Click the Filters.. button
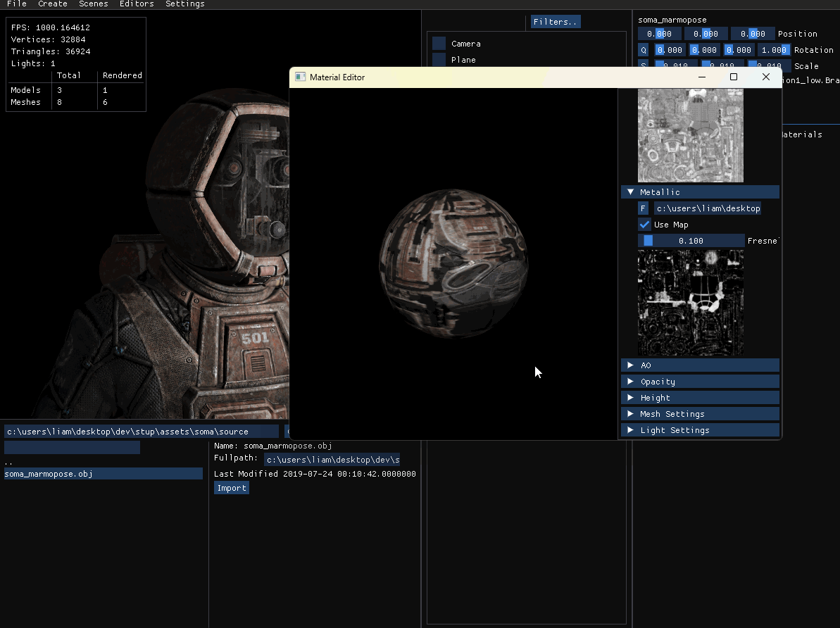This screenshot has width=840, height=628. click(556, 22)
